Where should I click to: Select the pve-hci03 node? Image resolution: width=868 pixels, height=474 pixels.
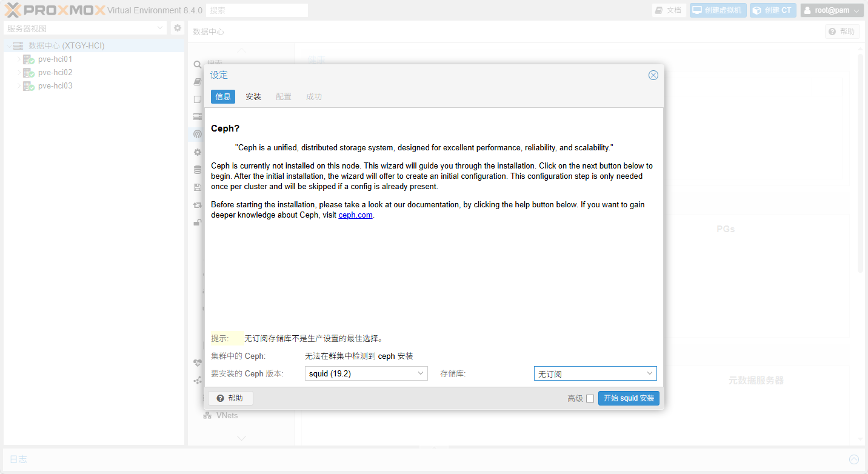point(55,86)
